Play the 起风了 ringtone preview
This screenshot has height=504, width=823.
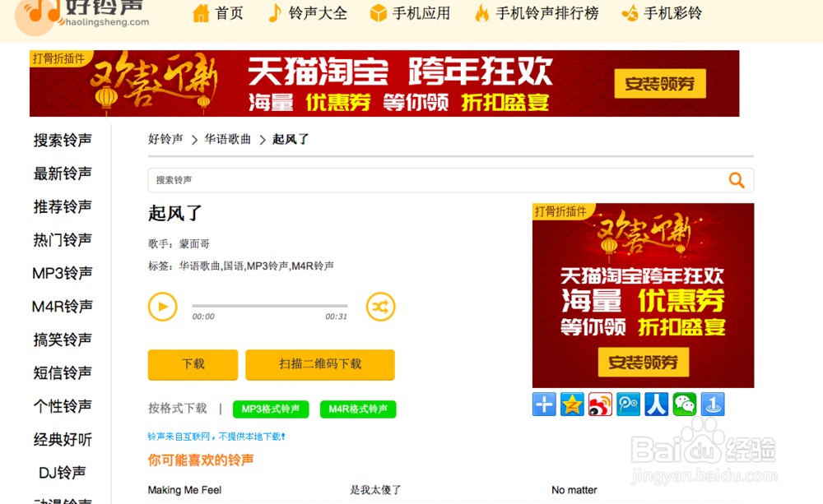[162, 307]
